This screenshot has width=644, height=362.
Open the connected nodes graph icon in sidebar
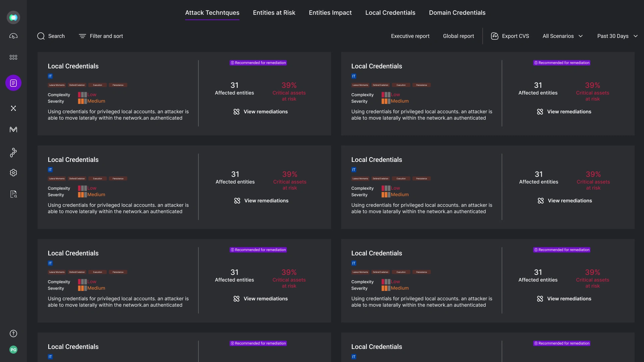tap(13, 153)
